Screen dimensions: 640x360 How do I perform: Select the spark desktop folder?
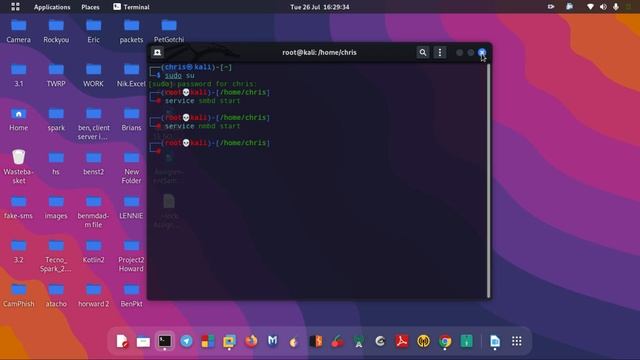56,119
